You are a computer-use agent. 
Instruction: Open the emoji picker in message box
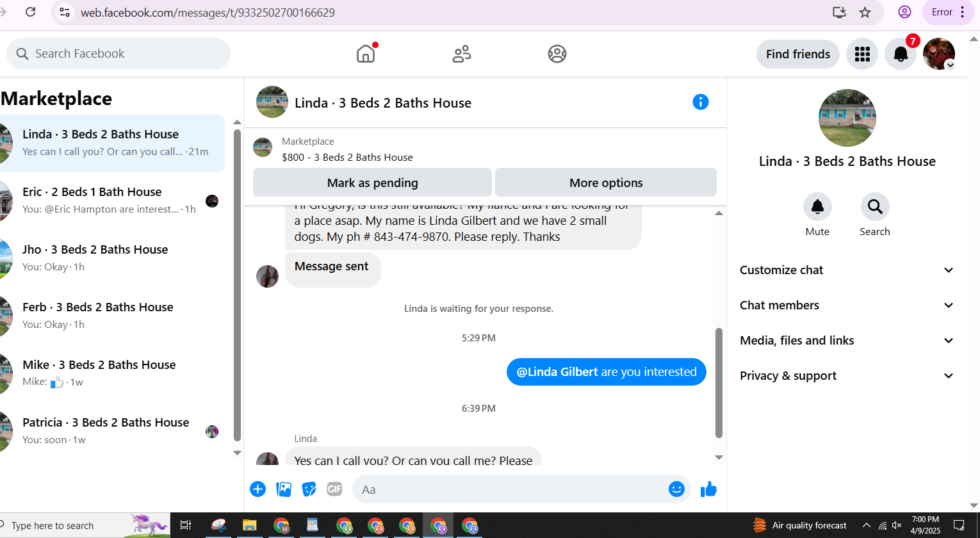pos(676,489)
